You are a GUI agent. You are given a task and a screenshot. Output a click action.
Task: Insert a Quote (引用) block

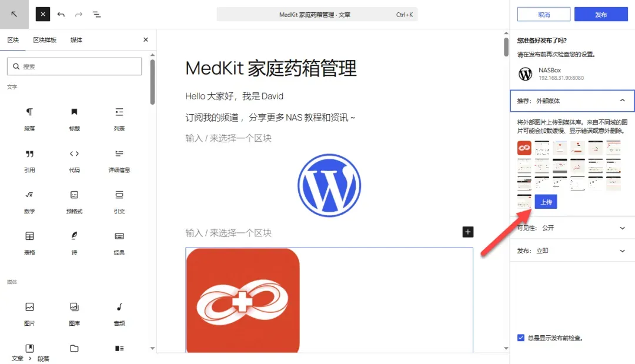tap(29, 161)
